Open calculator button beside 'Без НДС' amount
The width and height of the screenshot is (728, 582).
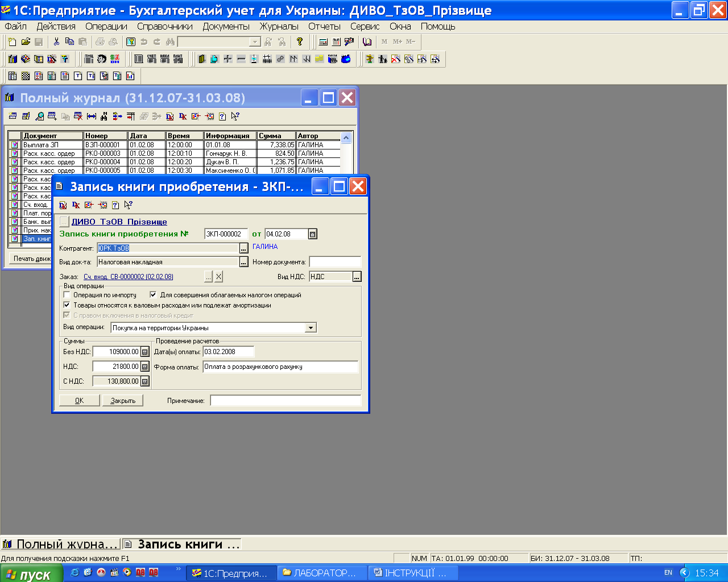[x=145, y=352]
